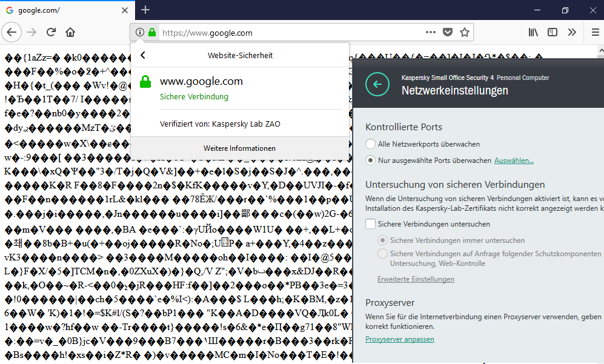Go to the Firefox home page

click(x=70, y=32)
